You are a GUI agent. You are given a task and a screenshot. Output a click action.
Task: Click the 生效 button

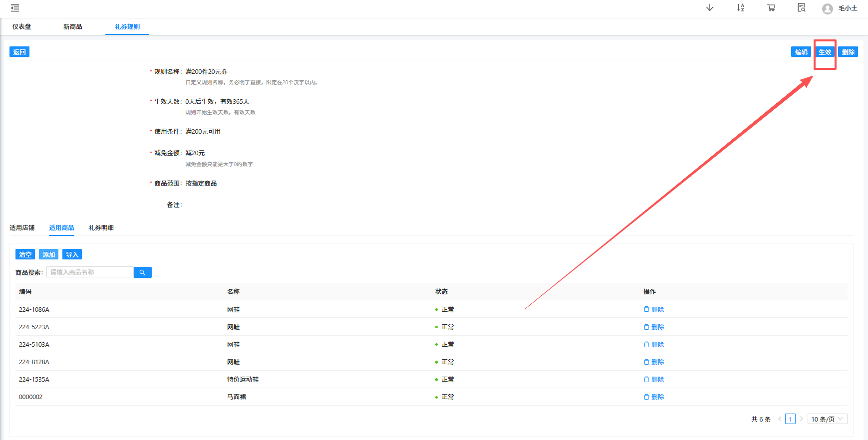[x=825, y=52]
